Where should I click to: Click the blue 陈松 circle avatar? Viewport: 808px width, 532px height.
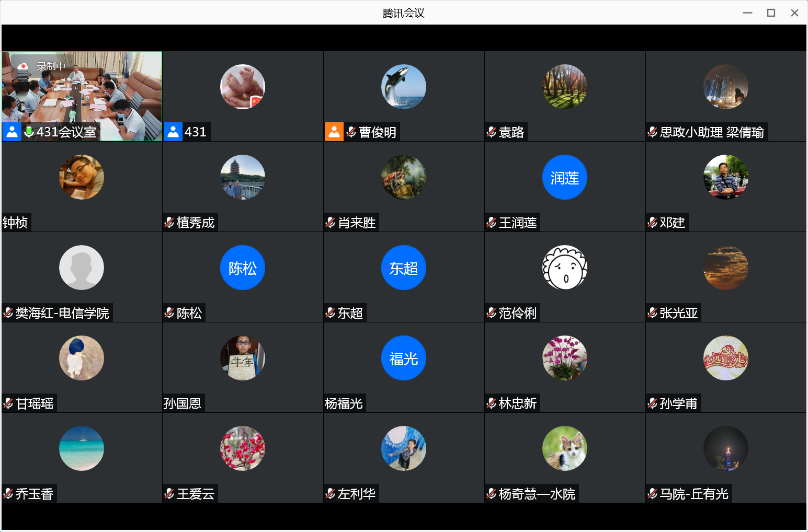click(x=242, y=268)
